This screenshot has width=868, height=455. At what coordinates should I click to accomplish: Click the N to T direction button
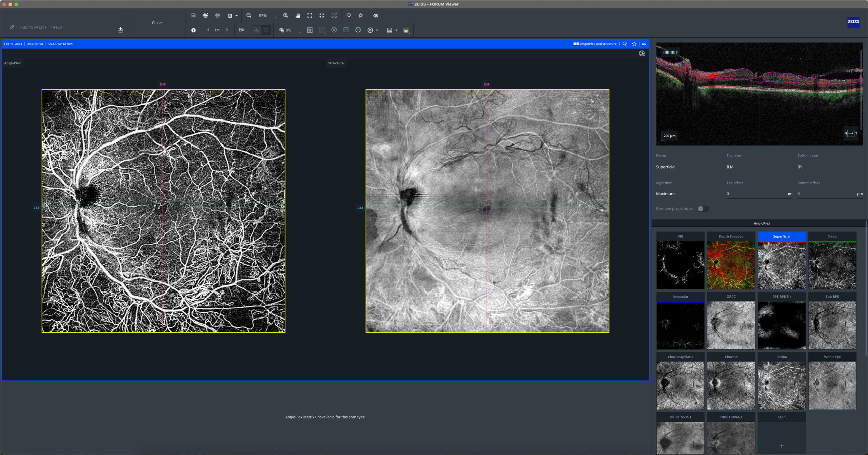(x=851, y=133)
